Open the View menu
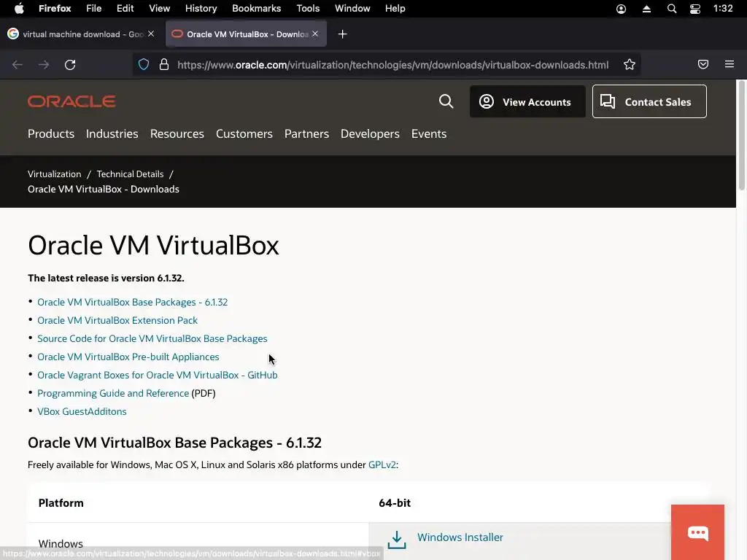 point(159,9)
